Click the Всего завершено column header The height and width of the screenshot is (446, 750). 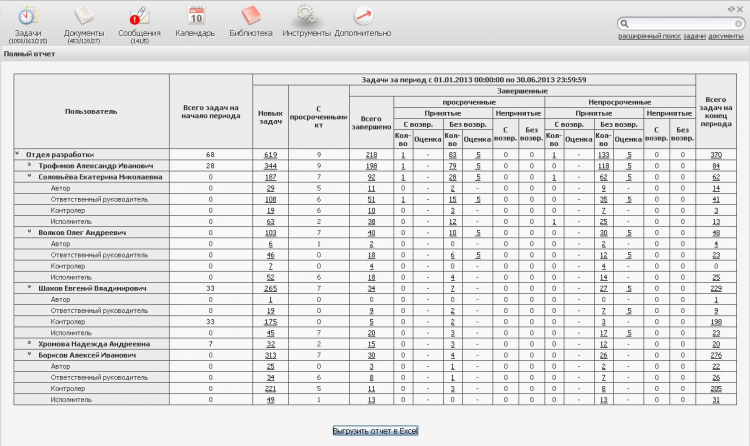371,123
